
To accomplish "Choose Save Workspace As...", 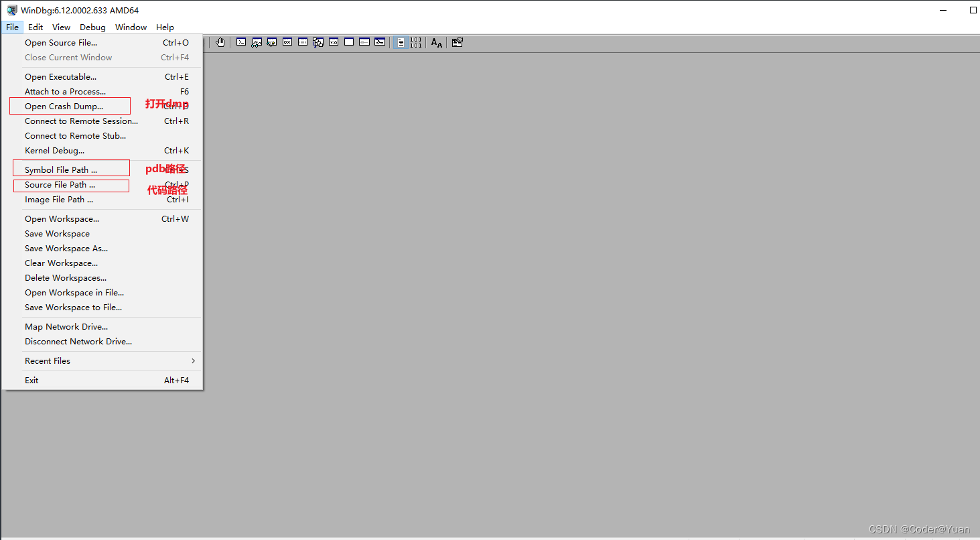I will (102, 249).
